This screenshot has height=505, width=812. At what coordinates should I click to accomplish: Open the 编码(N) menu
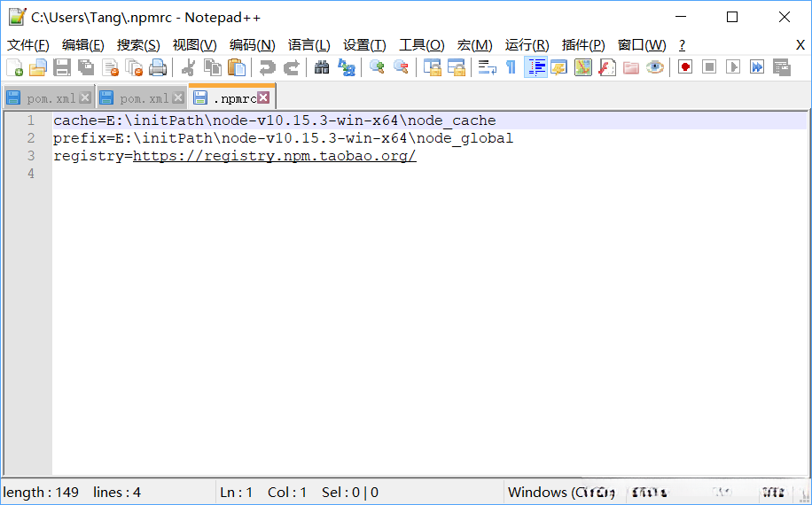coord(252,45)
